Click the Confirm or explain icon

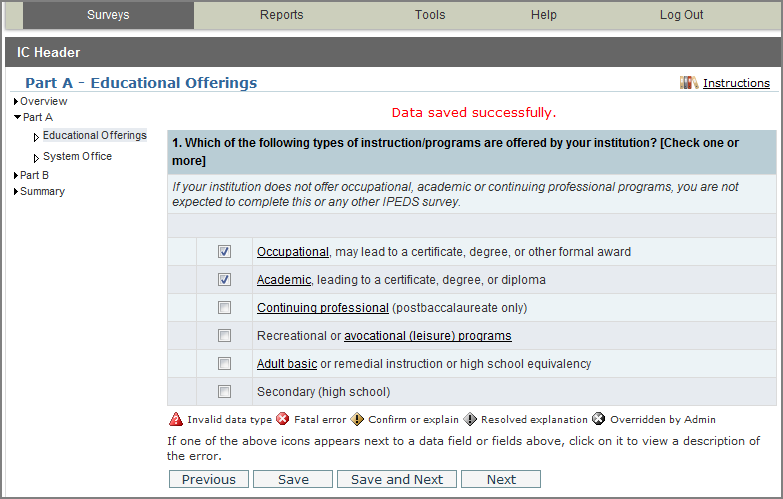click(x=357, y=420)
